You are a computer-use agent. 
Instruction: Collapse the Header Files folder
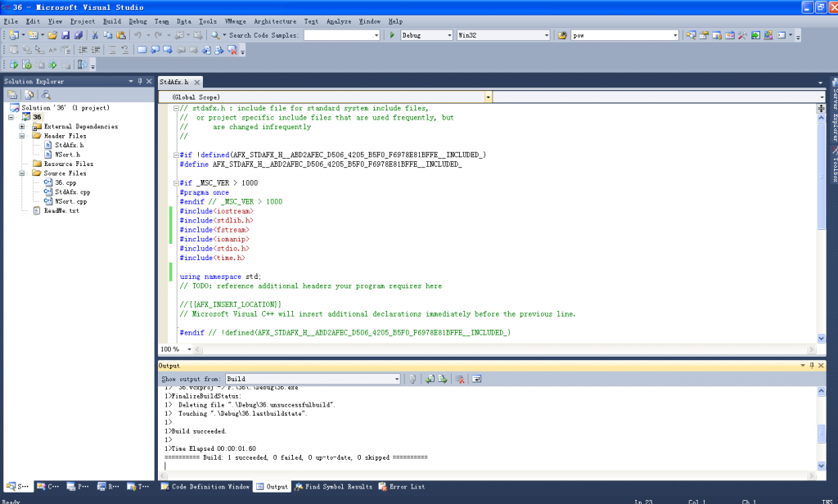click(x=22, y=136)
